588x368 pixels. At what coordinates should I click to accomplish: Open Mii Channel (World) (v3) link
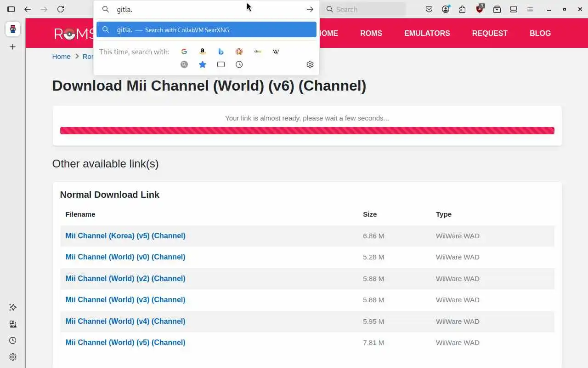(125, 299)
